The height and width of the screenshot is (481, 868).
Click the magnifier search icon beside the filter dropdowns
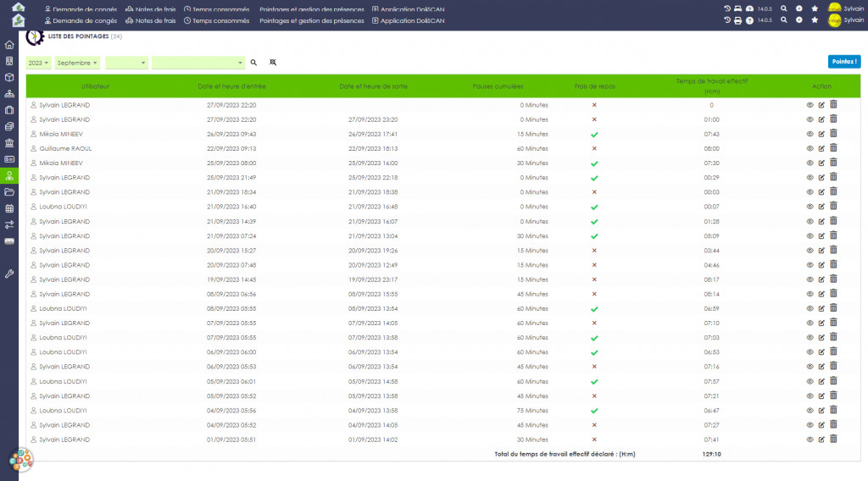pyautogui.click(x=253, y=63)
